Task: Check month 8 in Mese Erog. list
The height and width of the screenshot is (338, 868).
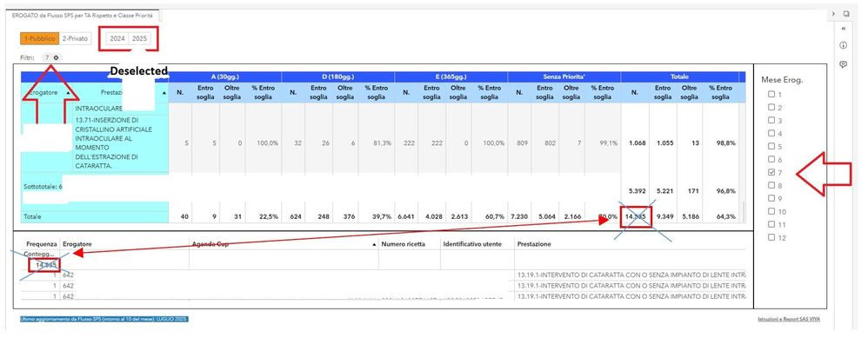Action: pos(771,186)
